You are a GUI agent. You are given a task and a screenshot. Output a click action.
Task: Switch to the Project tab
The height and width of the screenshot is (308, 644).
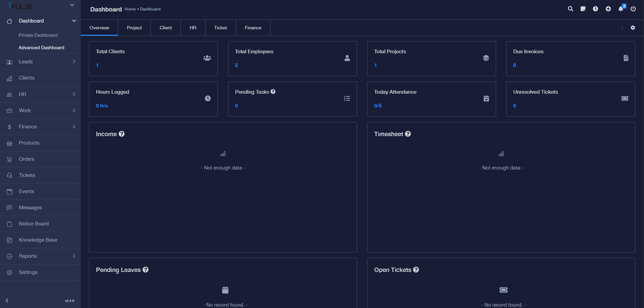[x=134, y=28]
